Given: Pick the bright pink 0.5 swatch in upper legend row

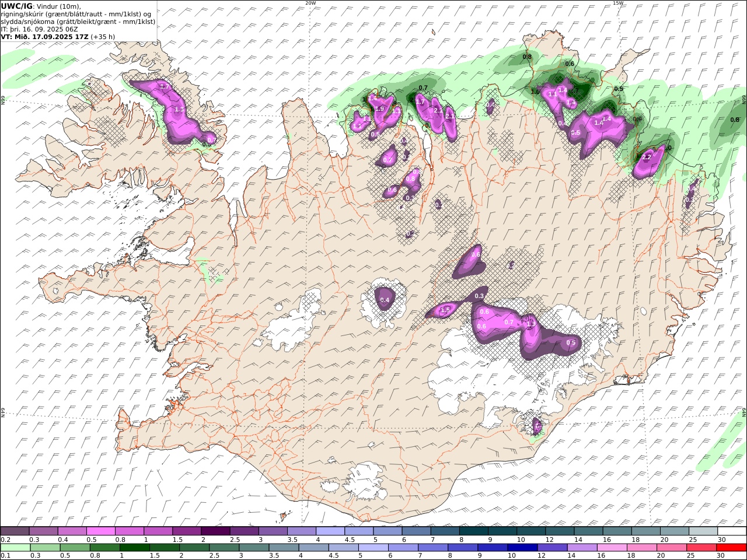Looking at the screenshot, I should (100, 531).
